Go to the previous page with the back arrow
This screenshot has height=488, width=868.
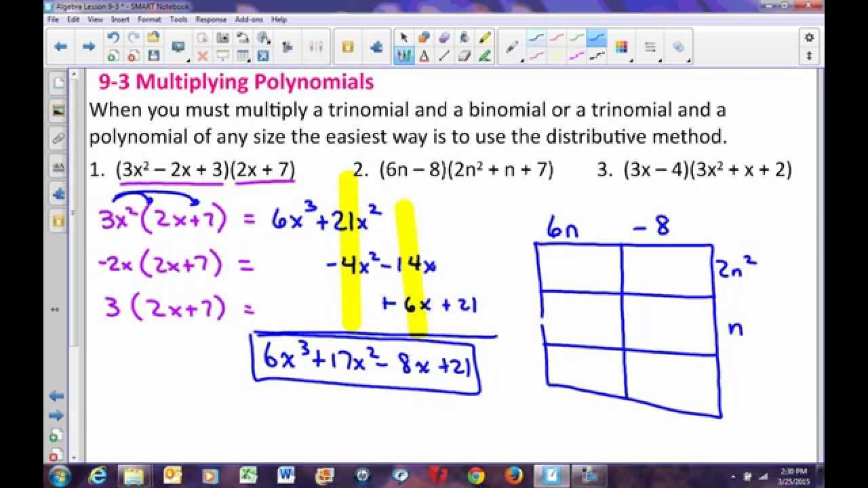click(x=60, y=47)
